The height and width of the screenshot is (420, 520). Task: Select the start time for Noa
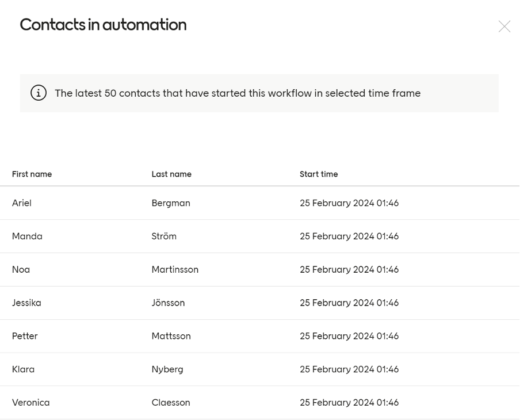350,269
